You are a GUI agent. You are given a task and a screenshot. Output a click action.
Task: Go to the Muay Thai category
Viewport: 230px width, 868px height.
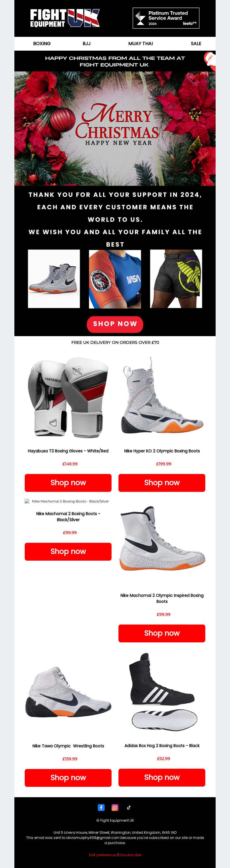[x=140, y=43]
